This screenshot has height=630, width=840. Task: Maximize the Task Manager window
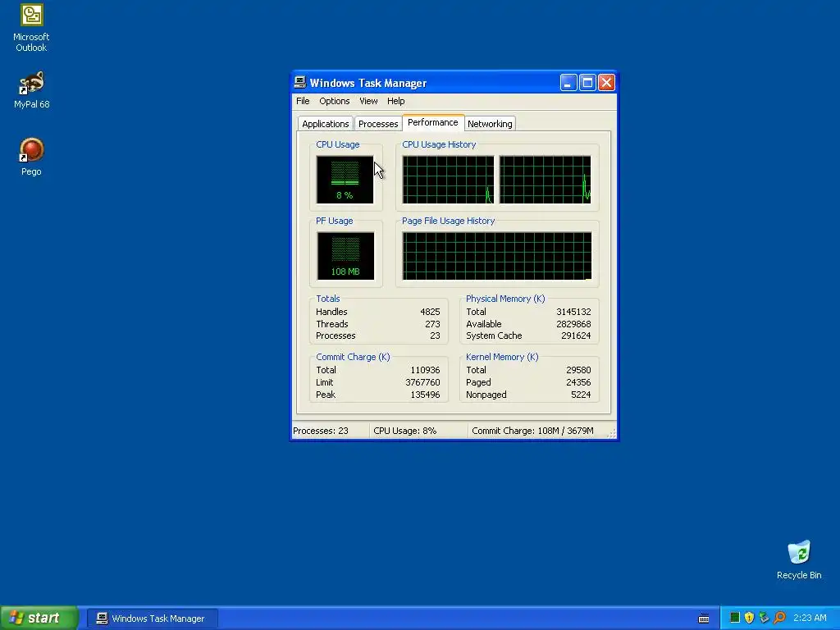click(587, 83)
